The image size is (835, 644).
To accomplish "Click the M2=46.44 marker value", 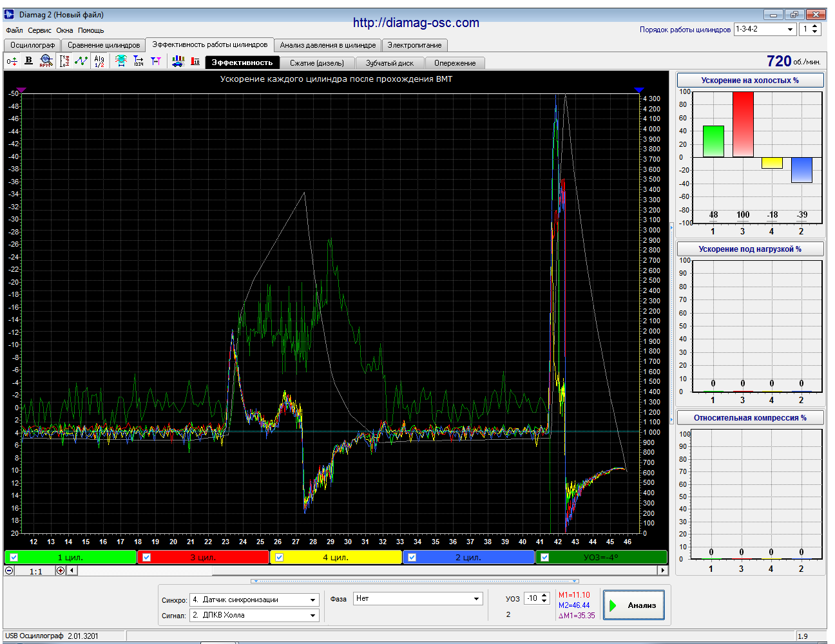I will 574,605.
